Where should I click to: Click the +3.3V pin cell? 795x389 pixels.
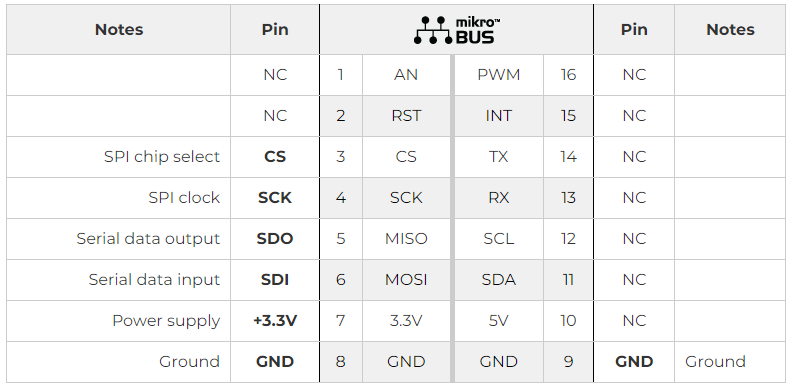[275, 321]
